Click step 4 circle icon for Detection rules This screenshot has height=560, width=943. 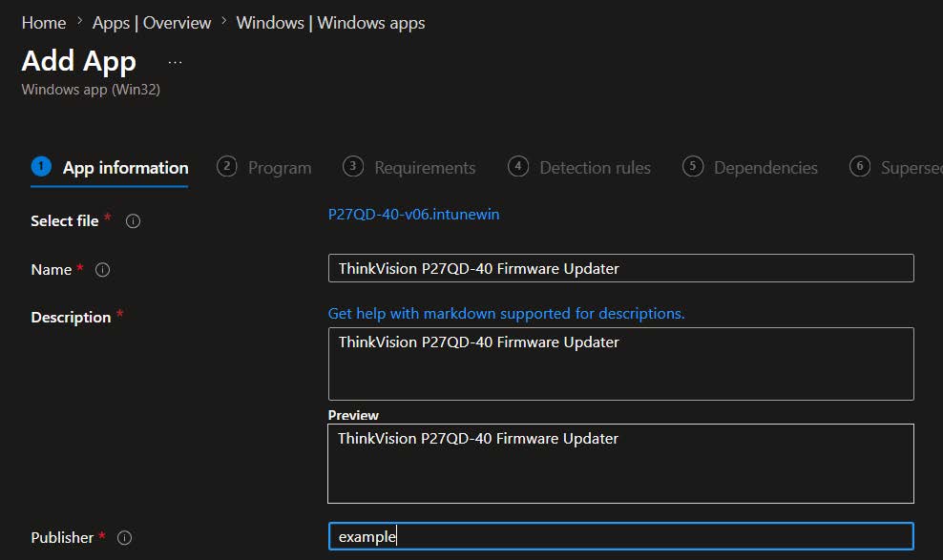click(x=518, y=166)
